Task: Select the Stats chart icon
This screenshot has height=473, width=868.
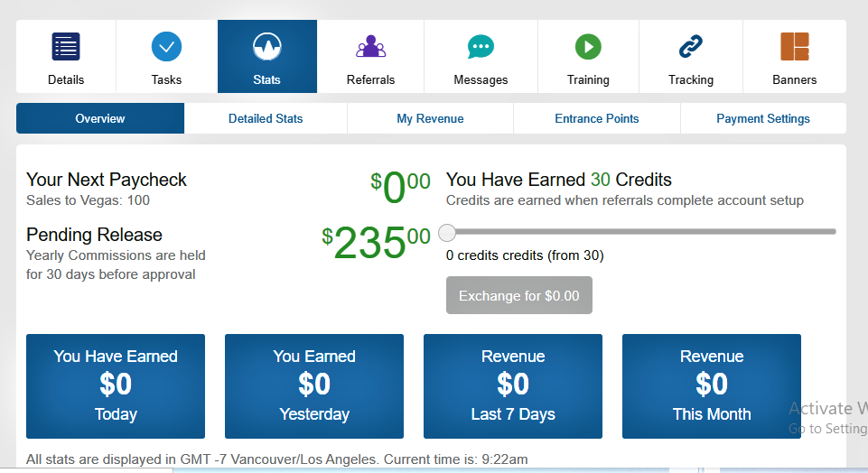Action: 267,46
